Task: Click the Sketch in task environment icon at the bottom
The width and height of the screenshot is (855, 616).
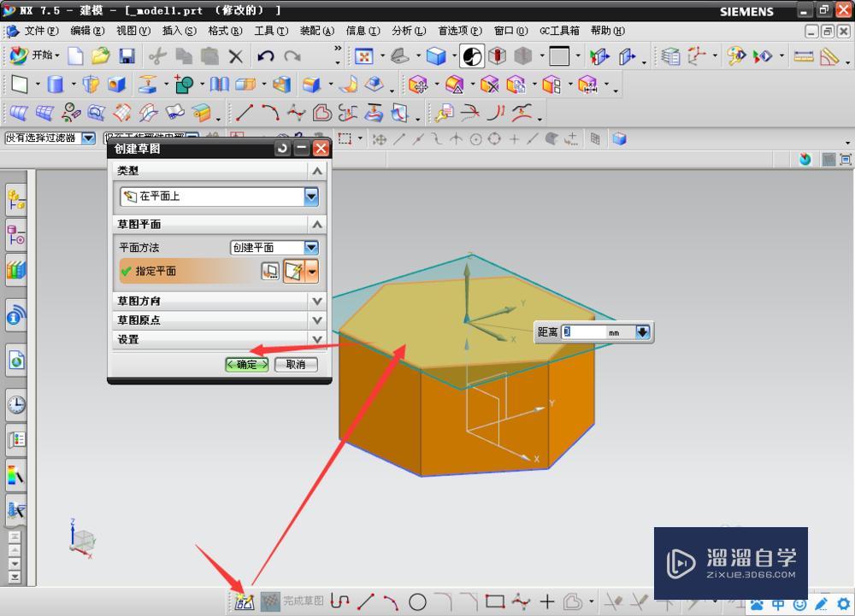Action: pyautogui.click(x=245, y=601)
